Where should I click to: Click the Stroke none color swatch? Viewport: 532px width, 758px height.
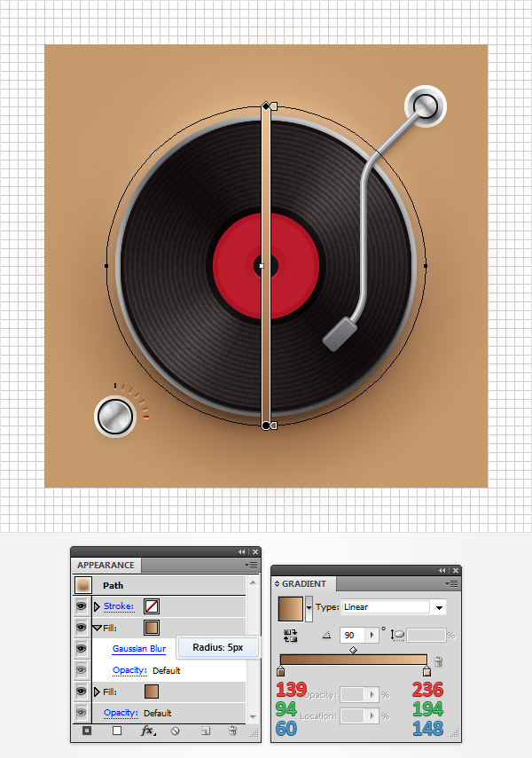pyautogui.click(x=152, y=606)
